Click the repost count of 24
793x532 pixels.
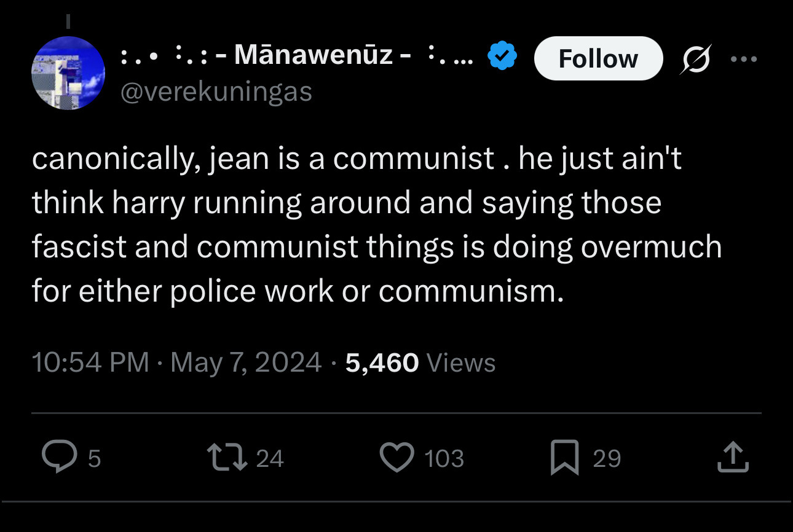pos(269,459)
